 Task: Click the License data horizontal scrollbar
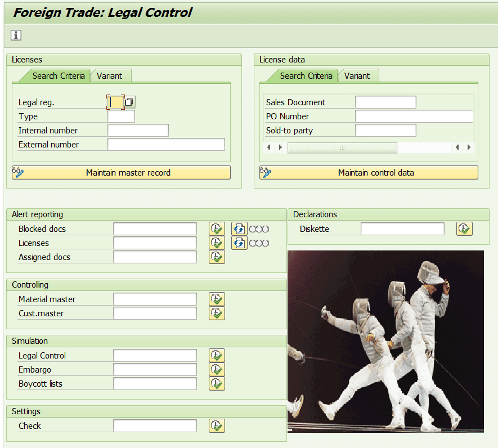point(342,147)
